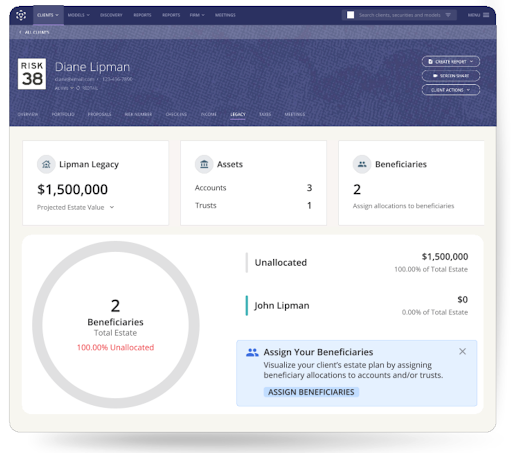Open the Income tab
Viewport: 512px width, 453px height.
coord(209,114)
